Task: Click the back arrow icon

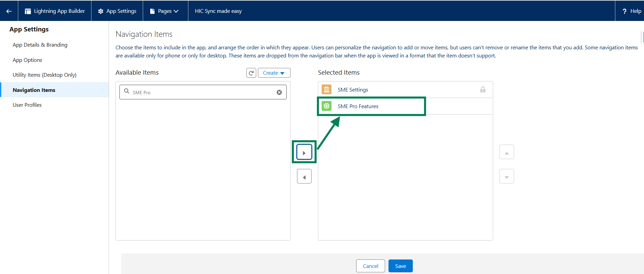Action: coord(9,11)
